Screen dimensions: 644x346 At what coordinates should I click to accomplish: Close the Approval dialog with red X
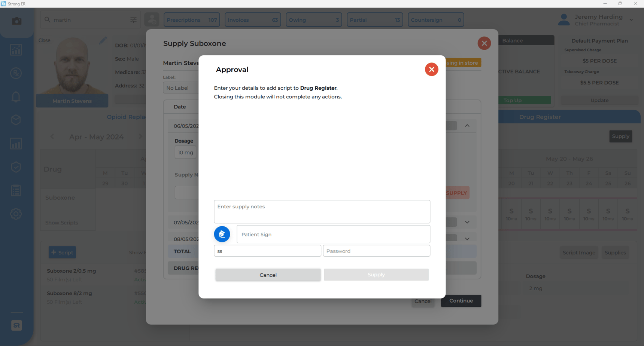tap(431, 70)
